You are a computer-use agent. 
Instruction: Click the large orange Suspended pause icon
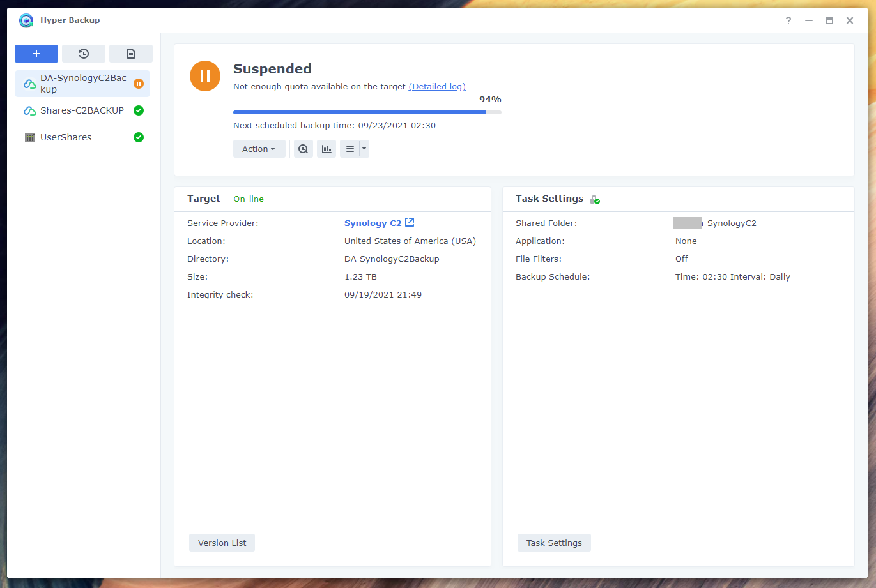(x=205, y=76)
